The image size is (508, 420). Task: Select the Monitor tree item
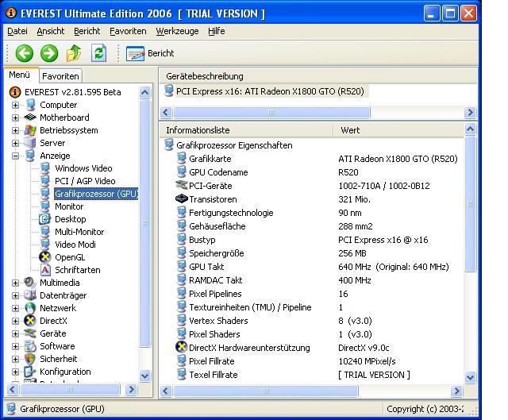(69, 206)
